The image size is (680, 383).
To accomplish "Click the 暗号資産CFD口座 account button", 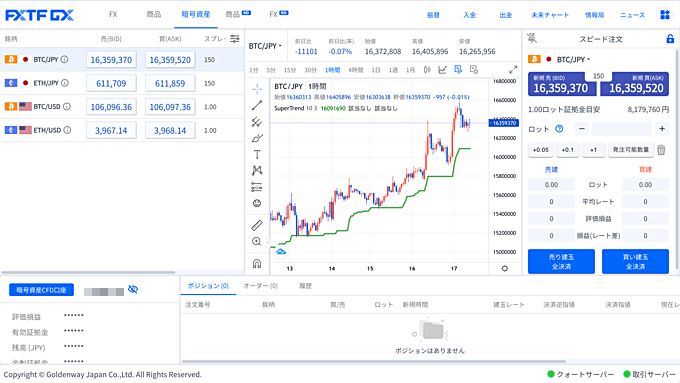I will pos(41,290).
